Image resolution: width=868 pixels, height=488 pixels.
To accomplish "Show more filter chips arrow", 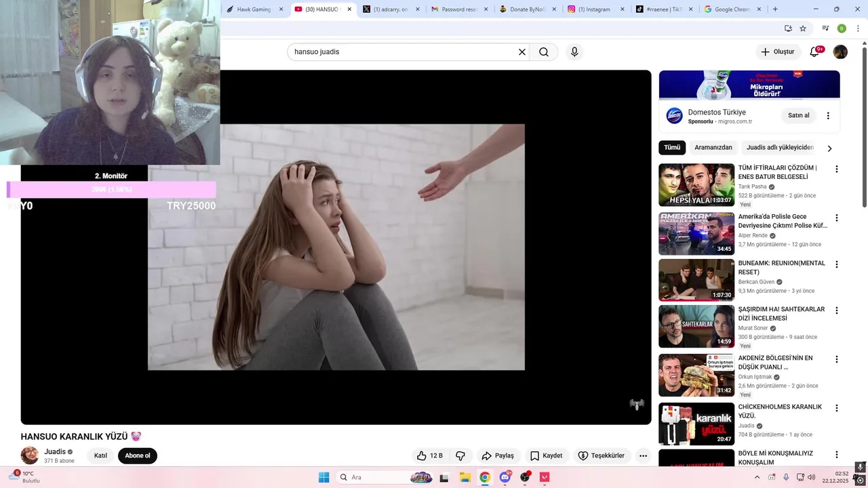I will (x=829, y=148).
